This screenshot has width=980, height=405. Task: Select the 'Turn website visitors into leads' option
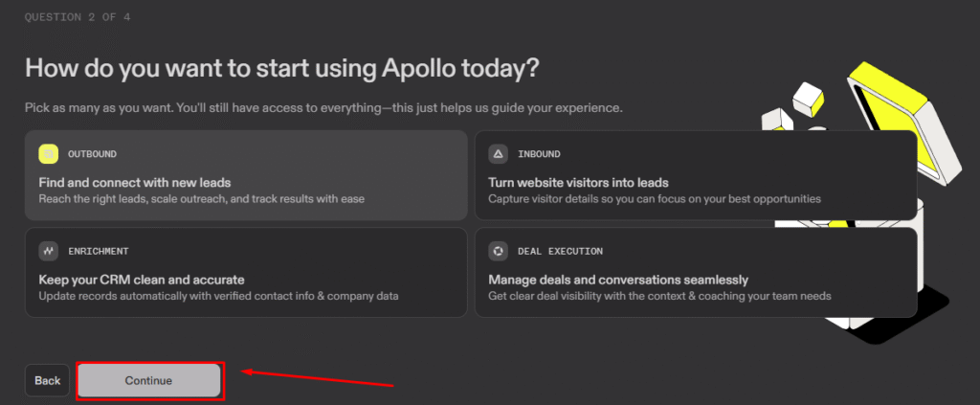[578, 182]
